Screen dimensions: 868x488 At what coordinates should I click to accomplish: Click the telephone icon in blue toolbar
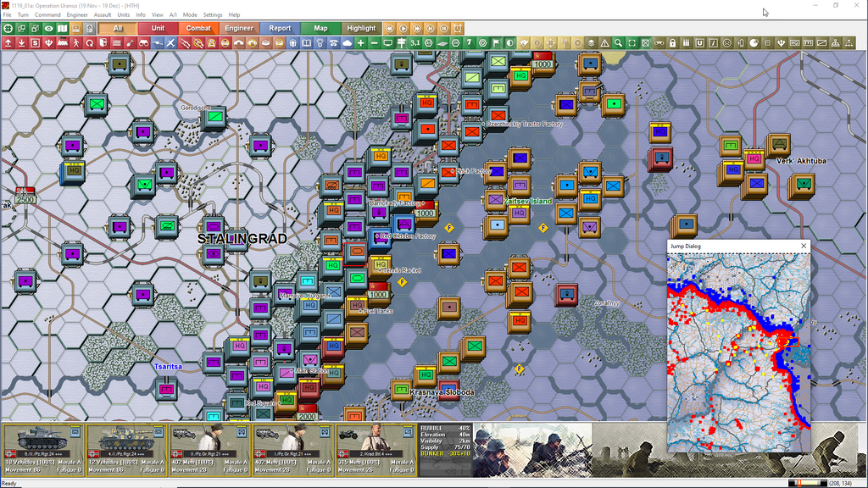click(x=334, y=42)
